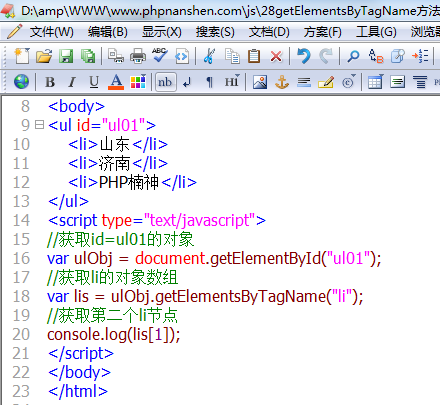This screenshot has height=405, width=440.
Task: Open the 显示(X) menu
Action: (162, 32)
